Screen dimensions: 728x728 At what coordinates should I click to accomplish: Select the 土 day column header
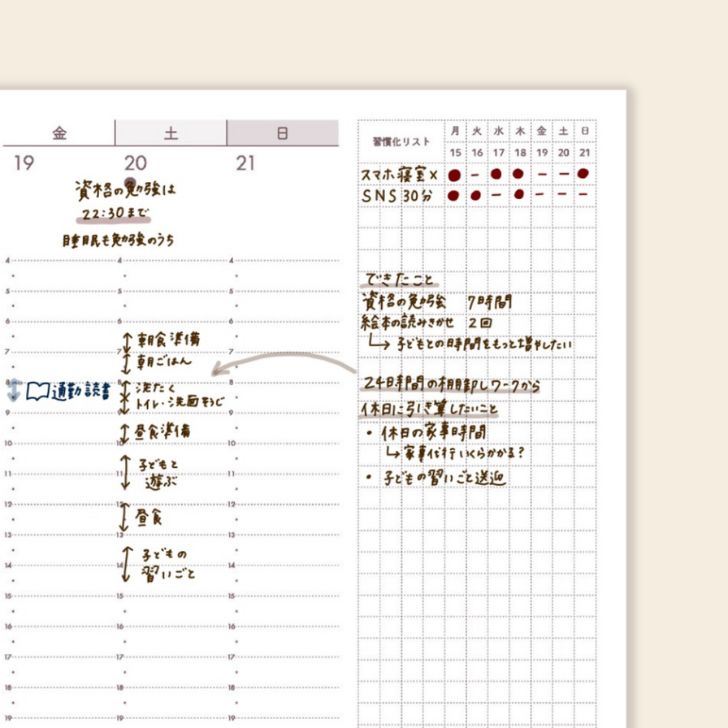coord(171,133)
